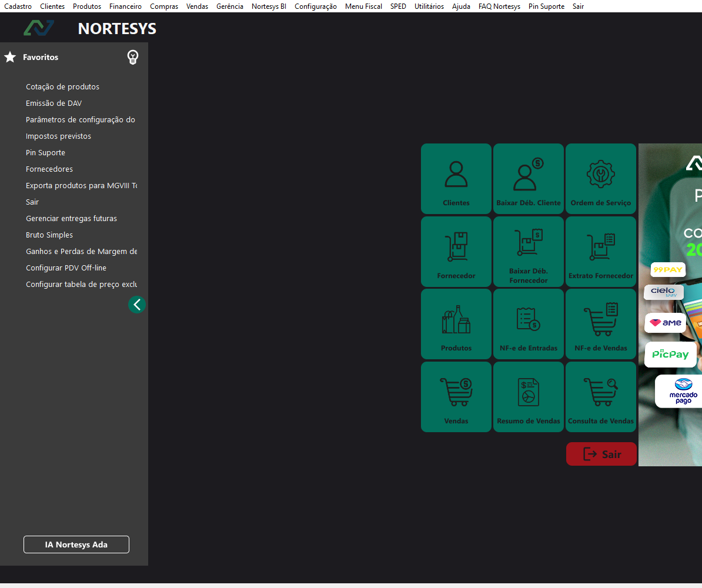The width and height of the screenshot is (702, 588).
Task: Click the lightbulb icon beside Favoritos
Action: coord(133,57)
